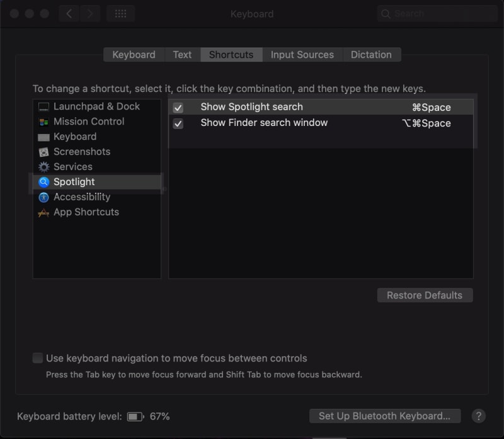Click the zoom window button
Image resolution: width=504 pixels, height=439 pixels.
pyautogui.click(x=45, y=13)
